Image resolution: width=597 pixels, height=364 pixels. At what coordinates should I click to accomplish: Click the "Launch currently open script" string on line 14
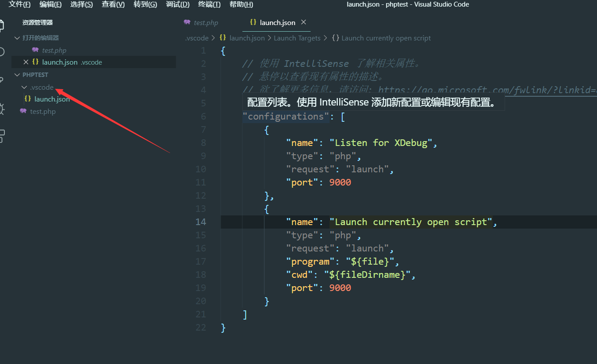tap(411, 222)
